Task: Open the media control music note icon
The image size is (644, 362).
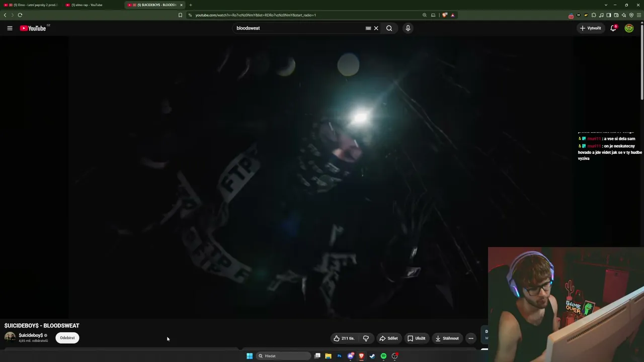Action: pyautogui.click(x=601, y=15)
